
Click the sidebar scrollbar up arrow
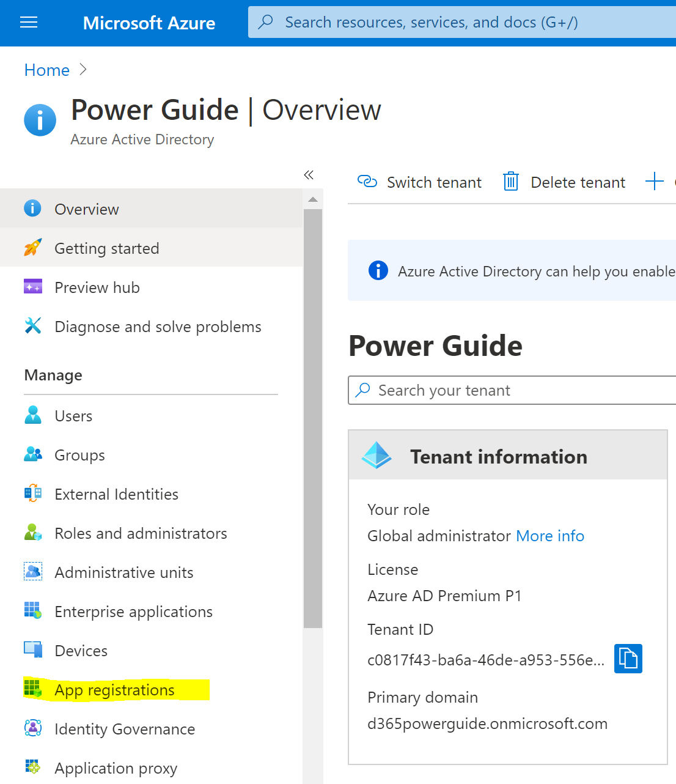click(313, 199)
